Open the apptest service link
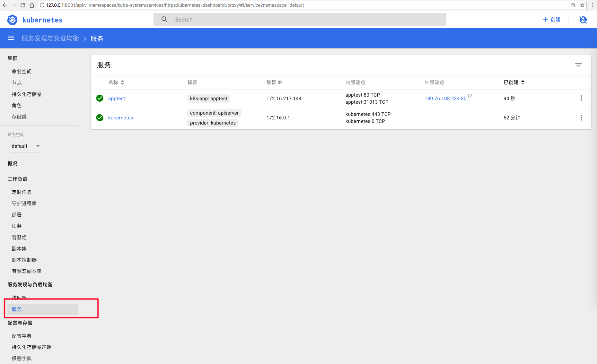 point(117,99)
